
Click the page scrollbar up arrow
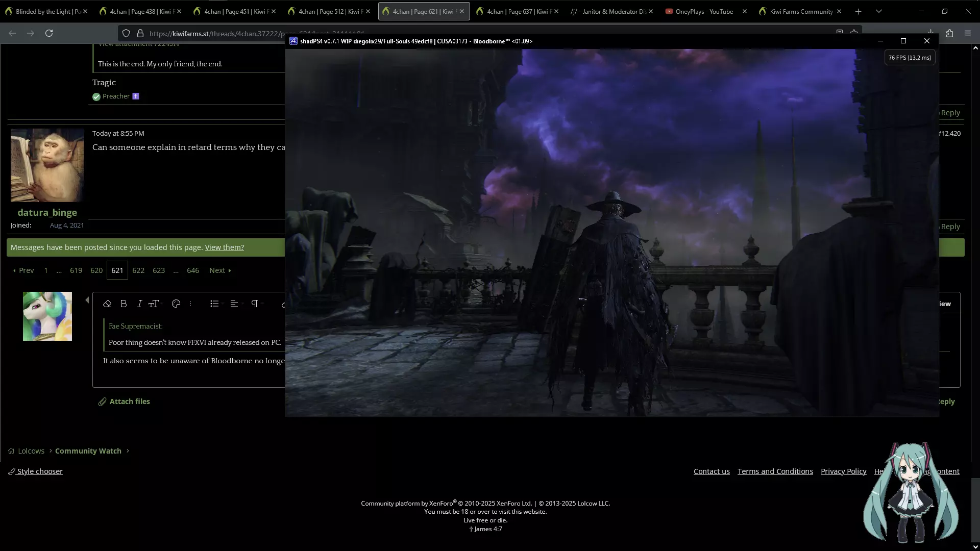(x=975, y=48)
